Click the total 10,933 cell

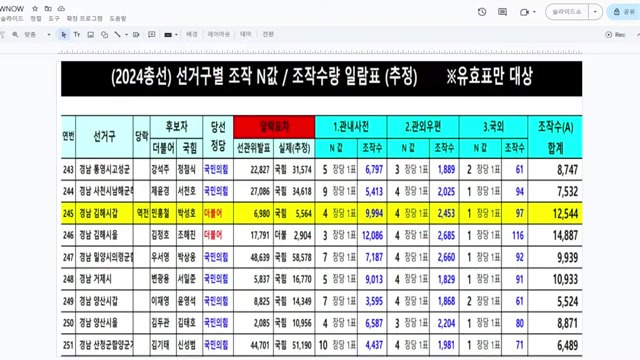[555, 279]
